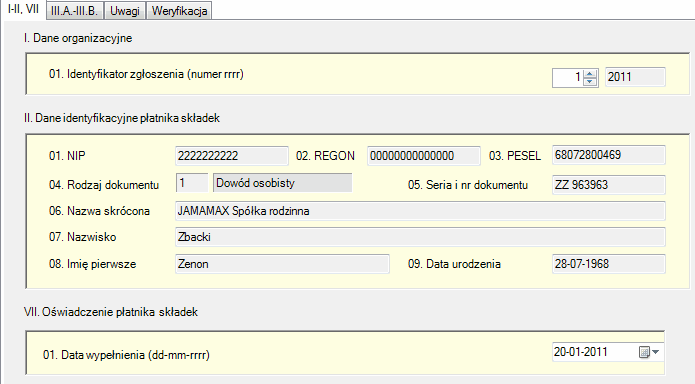The width and height of the screenshot is (695, 384).
Task: Click the '02. REGON' label
Action: [325, 156]
